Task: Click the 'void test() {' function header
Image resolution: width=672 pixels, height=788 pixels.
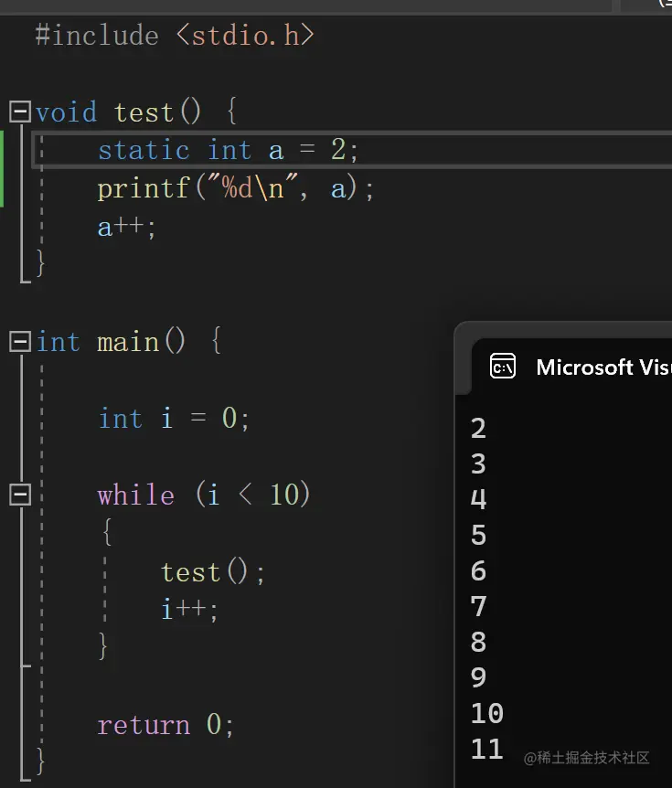Action: pyautogui.click(x=135, y=112)
